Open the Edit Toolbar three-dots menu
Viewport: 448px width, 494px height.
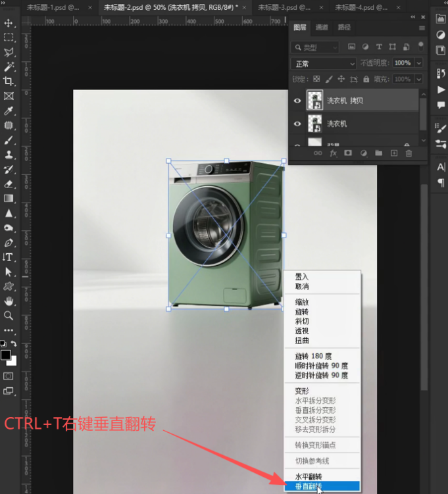(9, 330)
